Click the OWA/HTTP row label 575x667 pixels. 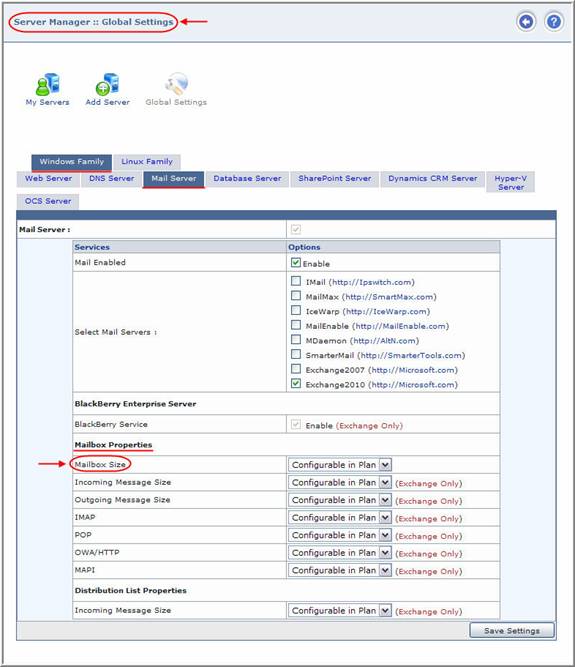point(97,553)
